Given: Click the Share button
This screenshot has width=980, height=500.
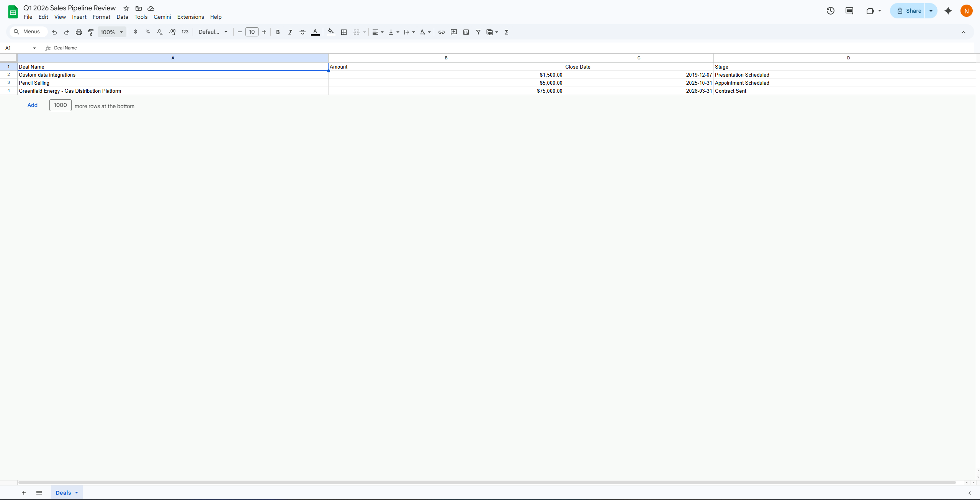Looking at the screenshot, I should (908, 11).
